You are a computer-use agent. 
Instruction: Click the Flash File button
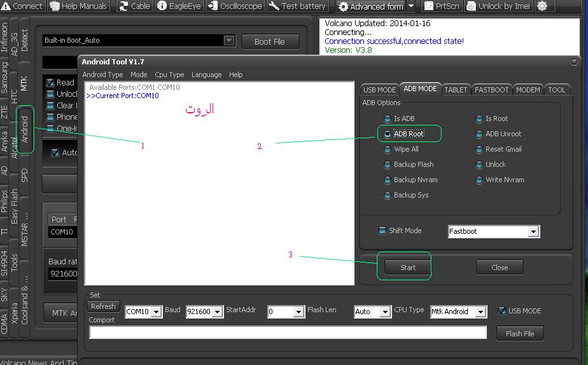(x=520, y=334)
